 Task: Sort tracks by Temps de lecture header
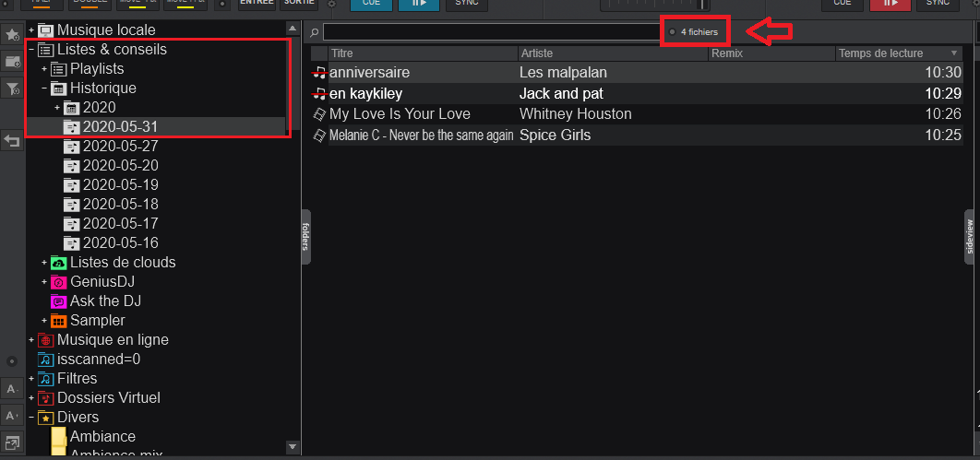895,53
